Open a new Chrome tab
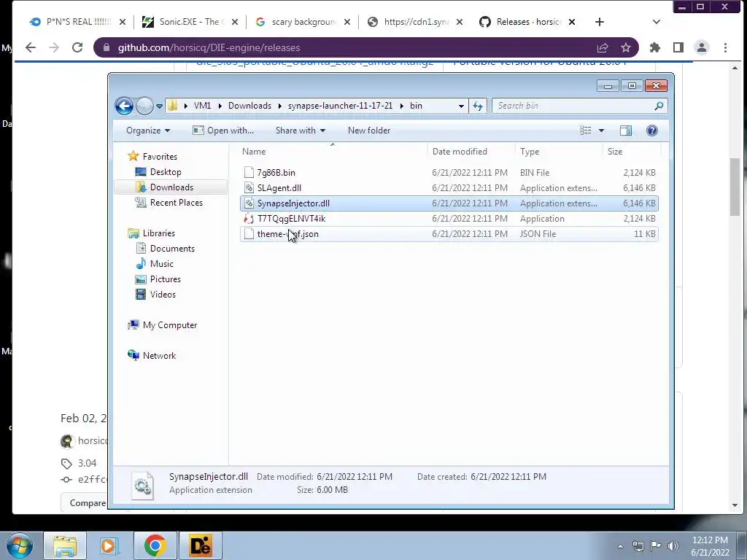 pyautogui.click(x=600, y=22)
